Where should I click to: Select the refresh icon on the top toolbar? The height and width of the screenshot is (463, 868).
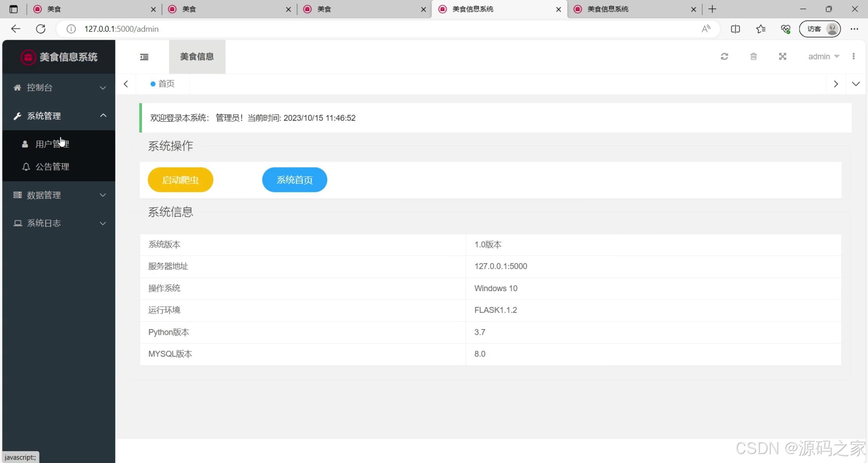coord(724,56)
